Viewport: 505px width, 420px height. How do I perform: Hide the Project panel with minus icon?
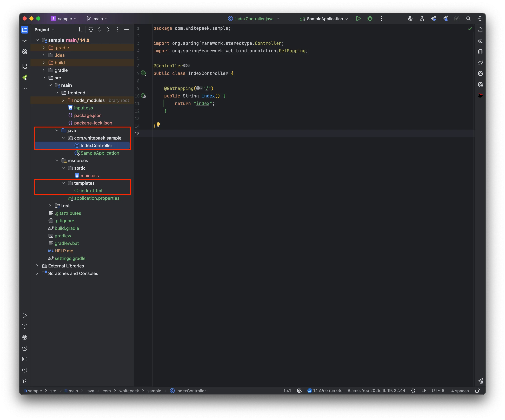pos(127,30)
